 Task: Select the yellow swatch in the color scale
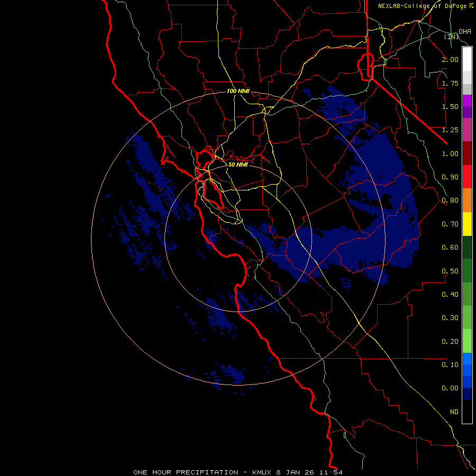467,224
